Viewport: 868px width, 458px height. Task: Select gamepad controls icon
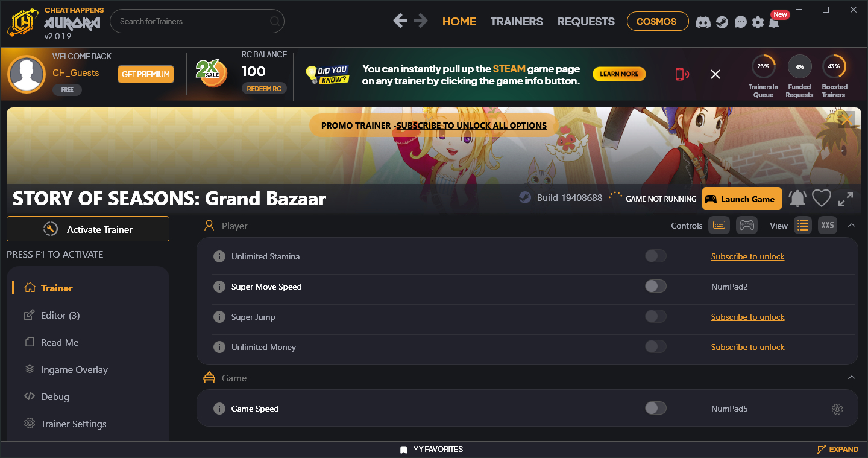point(747,225)
